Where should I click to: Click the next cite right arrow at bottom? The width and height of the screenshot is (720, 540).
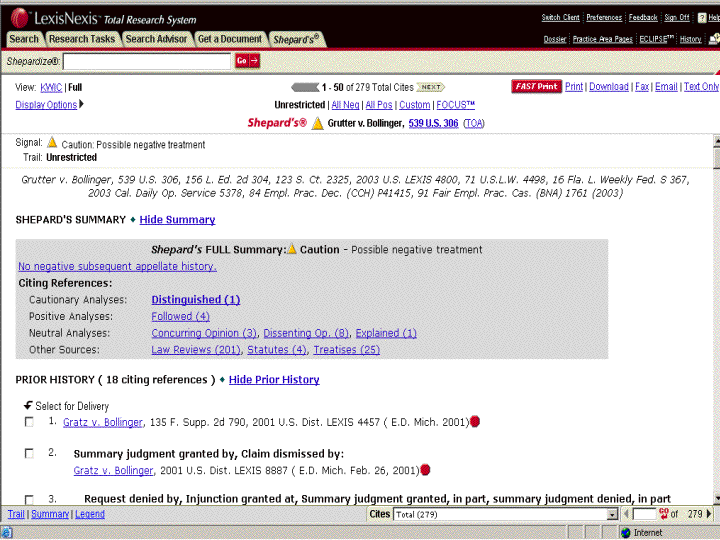[709, 514]
